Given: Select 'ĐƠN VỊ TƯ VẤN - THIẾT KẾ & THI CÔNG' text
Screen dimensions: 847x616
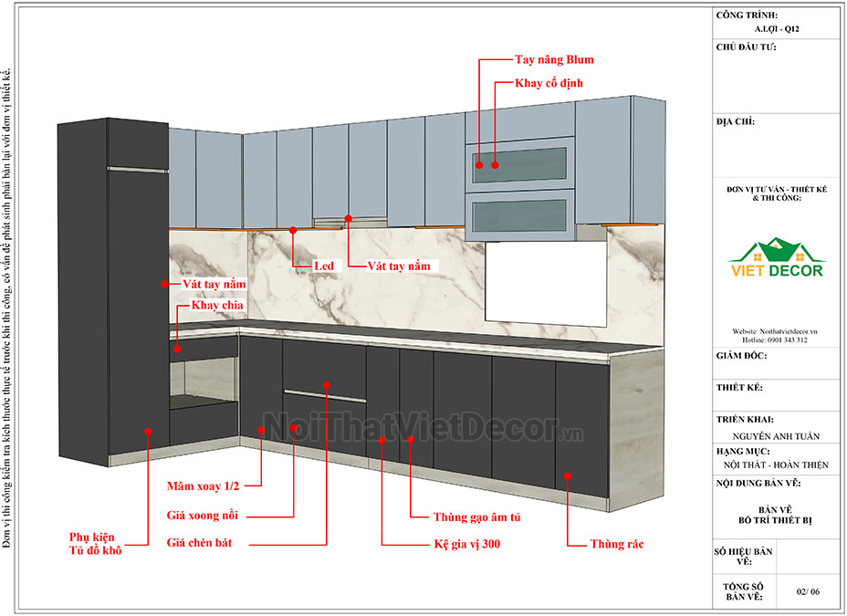Looking at the screenshot, I should [777, 193].
